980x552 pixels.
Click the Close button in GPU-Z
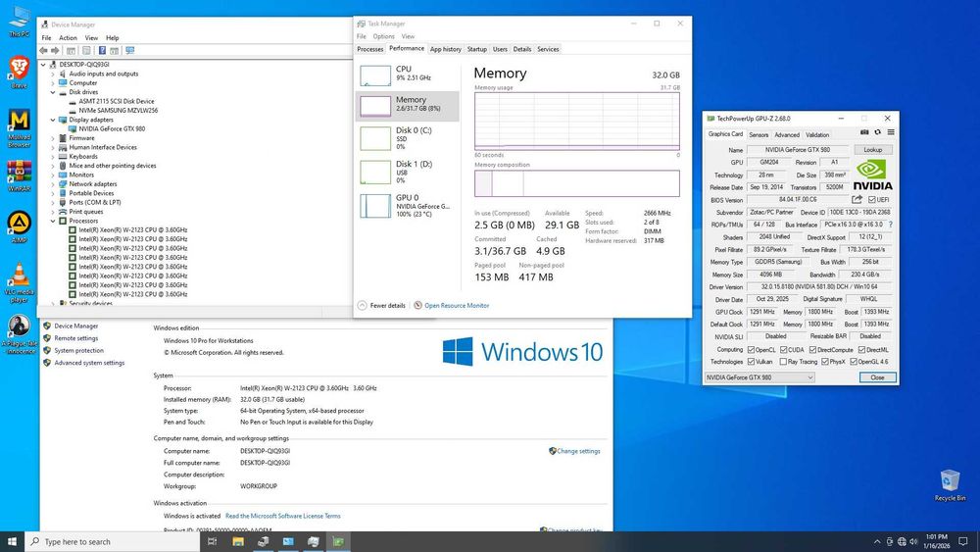click(x=877, y=377)
